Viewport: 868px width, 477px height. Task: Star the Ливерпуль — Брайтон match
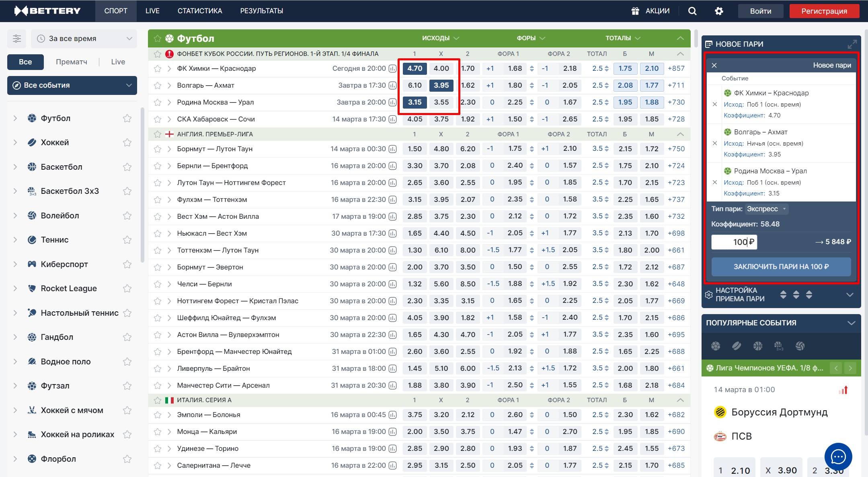pos(158,368)
